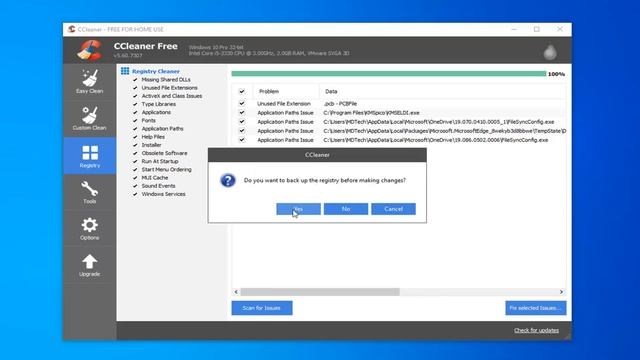
Task: Click the Registry Cleaner grid icon
Action: [125, 71]
